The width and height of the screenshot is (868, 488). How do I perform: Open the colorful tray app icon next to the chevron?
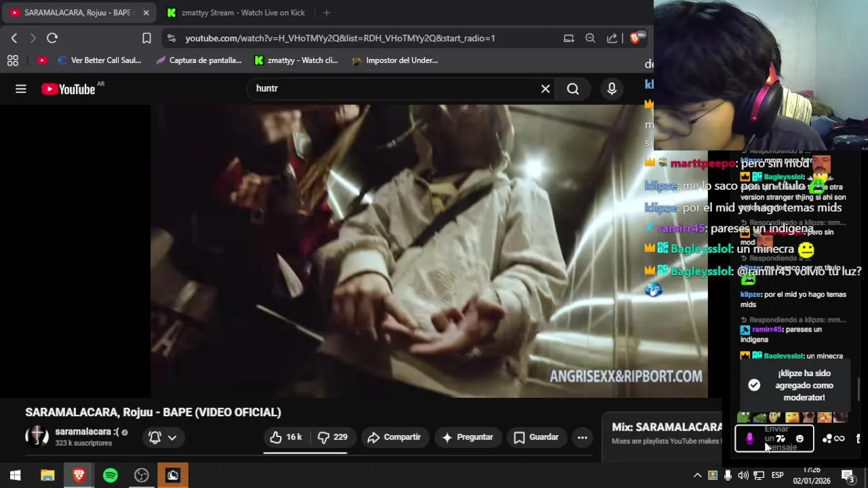tap(713, 475)
